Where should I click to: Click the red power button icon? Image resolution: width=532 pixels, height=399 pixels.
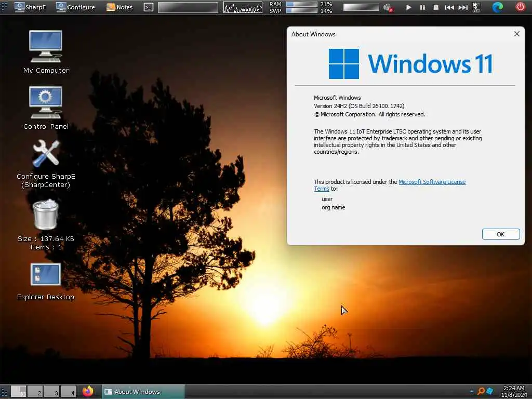(x=521, y=7)
